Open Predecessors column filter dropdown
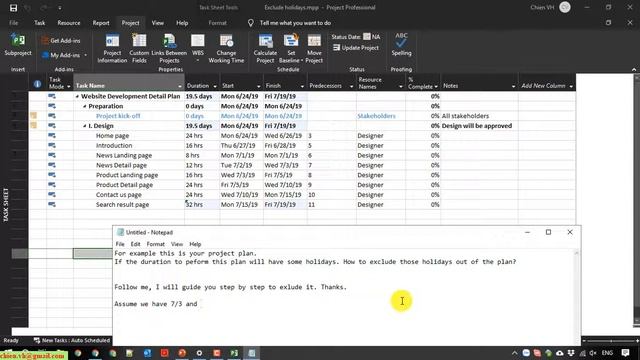Screen dimensions: 640x360 click(351, 86)
